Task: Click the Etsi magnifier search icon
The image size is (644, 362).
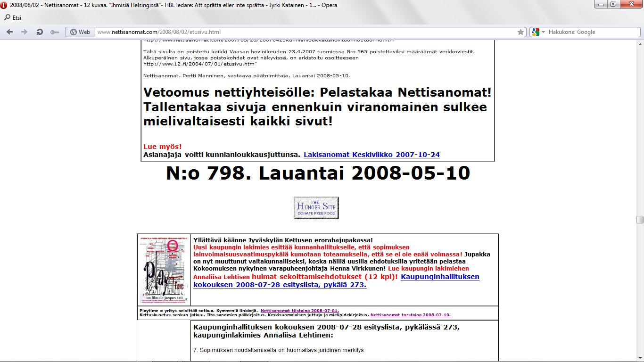Action: tap(7, 18)
